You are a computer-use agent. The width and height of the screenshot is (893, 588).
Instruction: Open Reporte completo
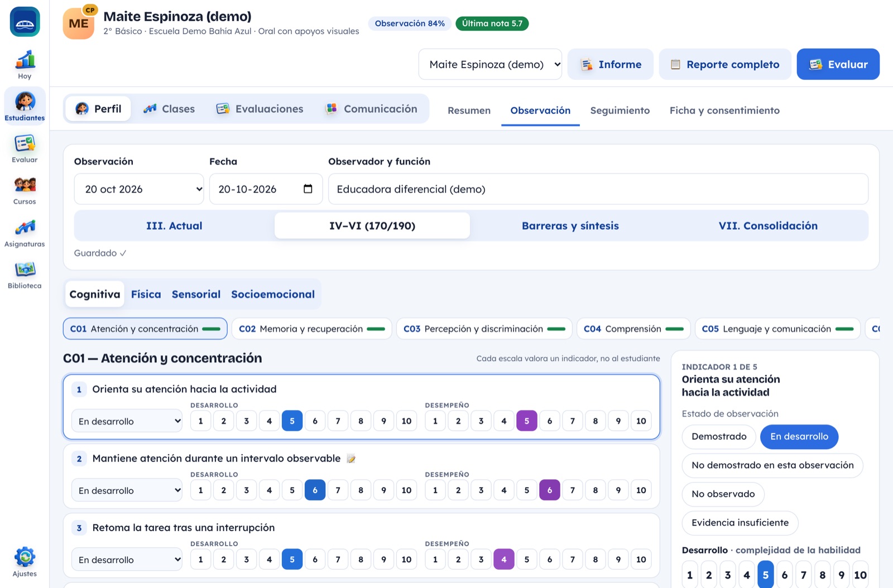[x=725, y=64]
